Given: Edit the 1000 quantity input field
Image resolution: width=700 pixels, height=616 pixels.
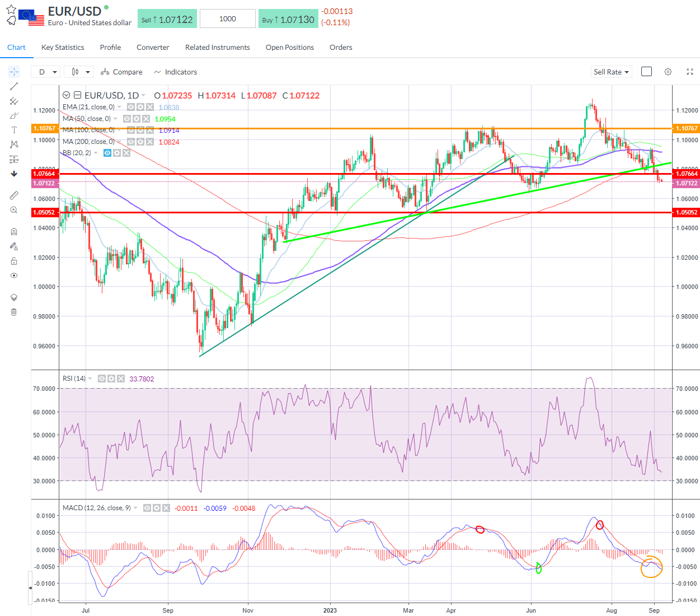Looking at the screenshot, I should tap(227, 18).
